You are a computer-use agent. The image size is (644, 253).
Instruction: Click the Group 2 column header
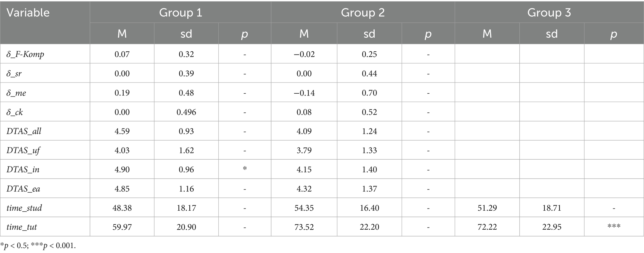click(x=362, y=13)
